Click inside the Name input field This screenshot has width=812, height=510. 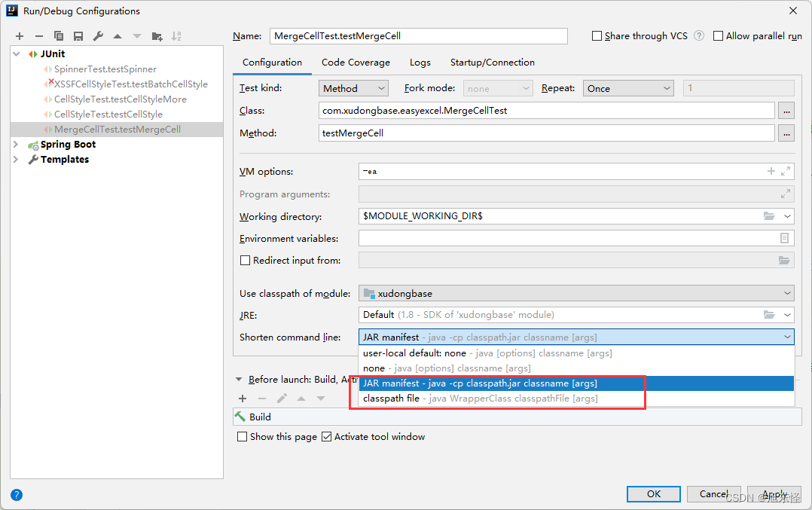[418, 35]
